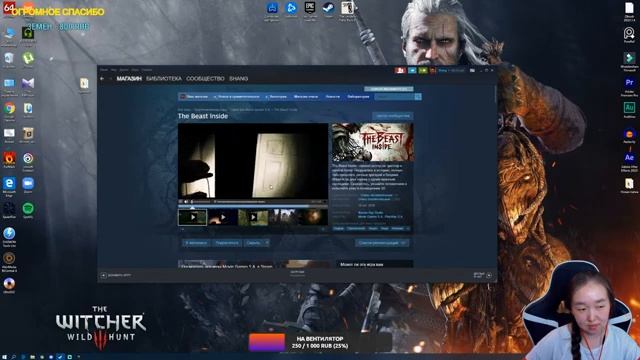Click the blue envelope inbox icon
Image resolution: width=640 pixels, height=360 pixels.
point(412,71)
